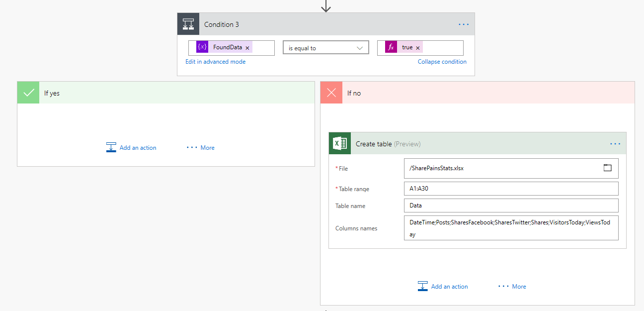Click the If yes green checkmark icon
Viewport: 644px width, 311px height.
[28, 93]
